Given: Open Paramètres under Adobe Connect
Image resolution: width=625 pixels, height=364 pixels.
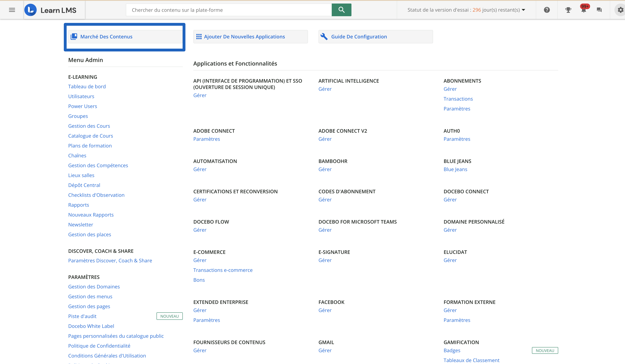Looking at the screenshot, I should click(x=207, y=139).
